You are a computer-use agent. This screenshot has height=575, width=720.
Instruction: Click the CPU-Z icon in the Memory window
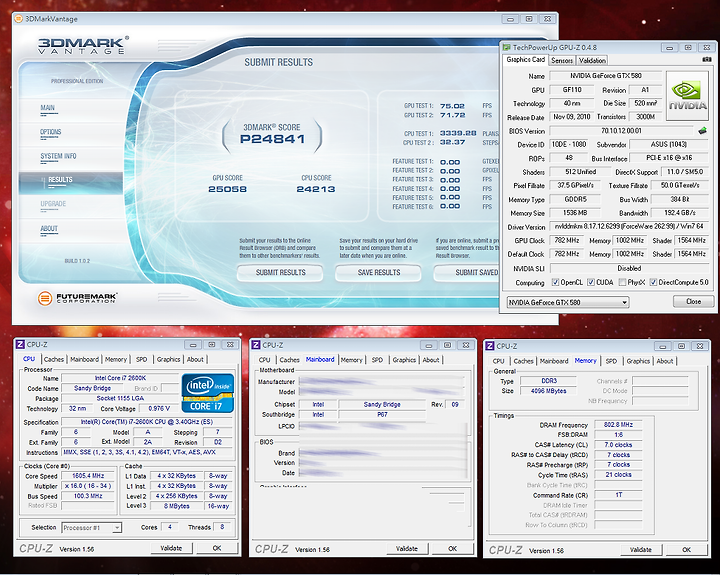(490, 346)
